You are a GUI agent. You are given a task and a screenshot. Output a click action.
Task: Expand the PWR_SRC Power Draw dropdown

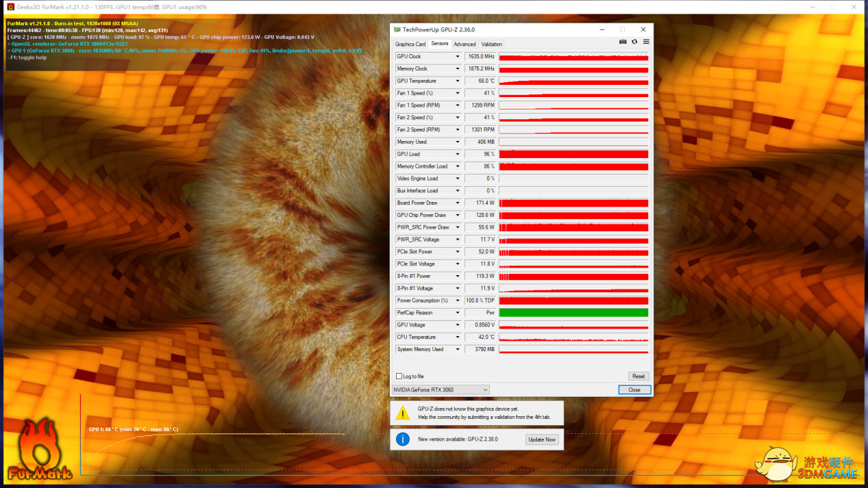point(458,227)
